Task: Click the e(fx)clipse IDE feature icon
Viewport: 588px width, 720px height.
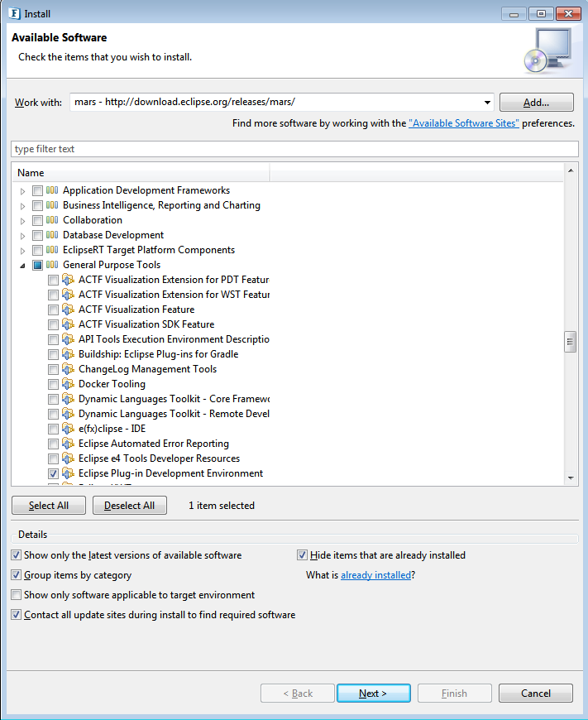Action: pos(68,429)
